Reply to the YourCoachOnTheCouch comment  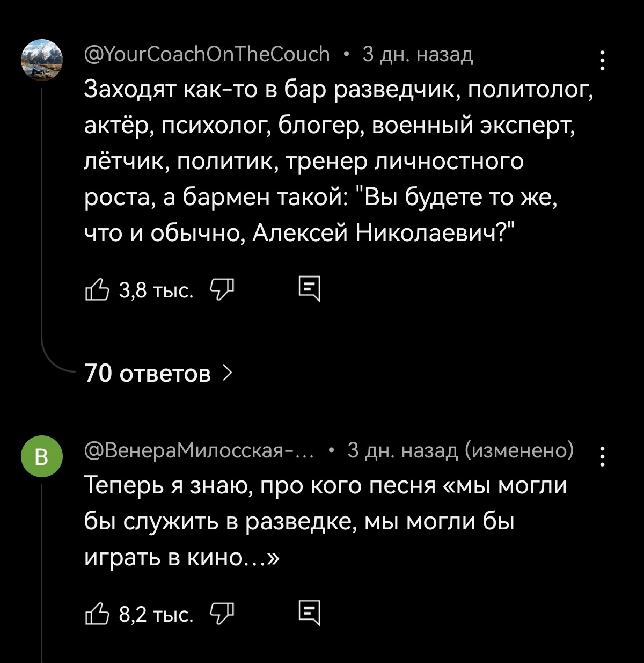coord(309,290)
